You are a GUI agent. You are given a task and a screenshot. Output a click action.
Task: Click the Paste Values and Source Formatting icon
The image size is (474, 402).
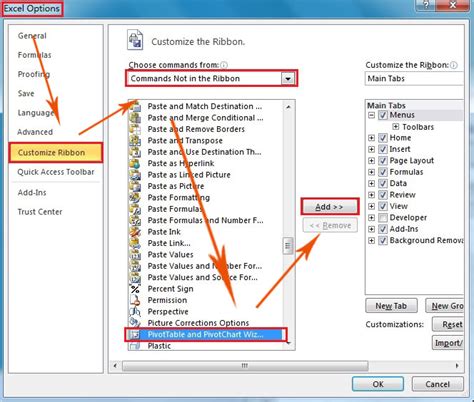(135, 277)
